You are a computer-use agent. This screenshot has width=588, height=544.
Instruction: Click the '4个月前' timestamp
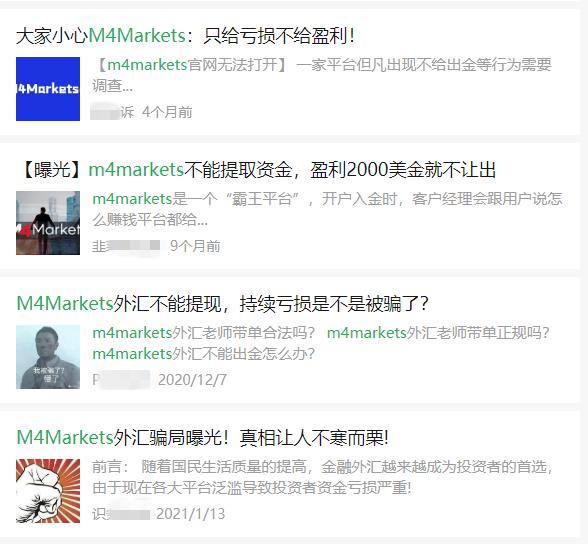[167, 112]
